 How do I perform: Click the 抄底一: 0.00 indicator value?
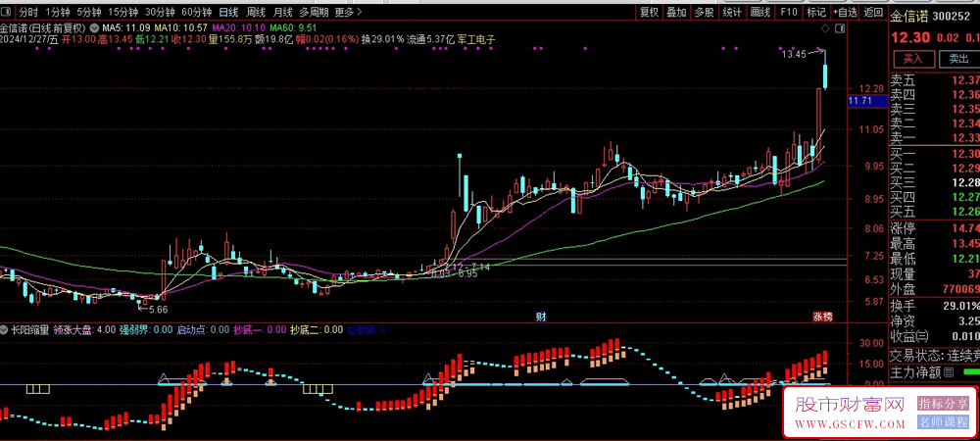[260, 329]
